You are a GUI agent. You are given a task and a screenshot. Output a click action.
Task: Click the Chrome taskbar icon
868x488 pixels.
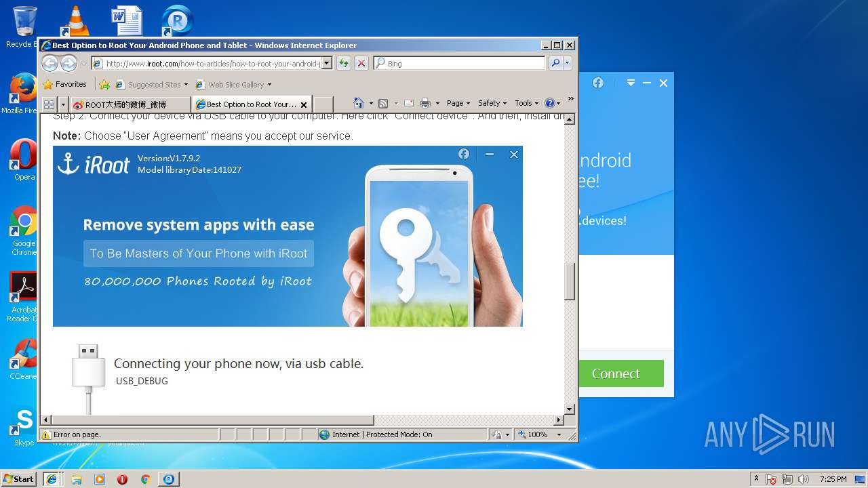pos(145,479)
